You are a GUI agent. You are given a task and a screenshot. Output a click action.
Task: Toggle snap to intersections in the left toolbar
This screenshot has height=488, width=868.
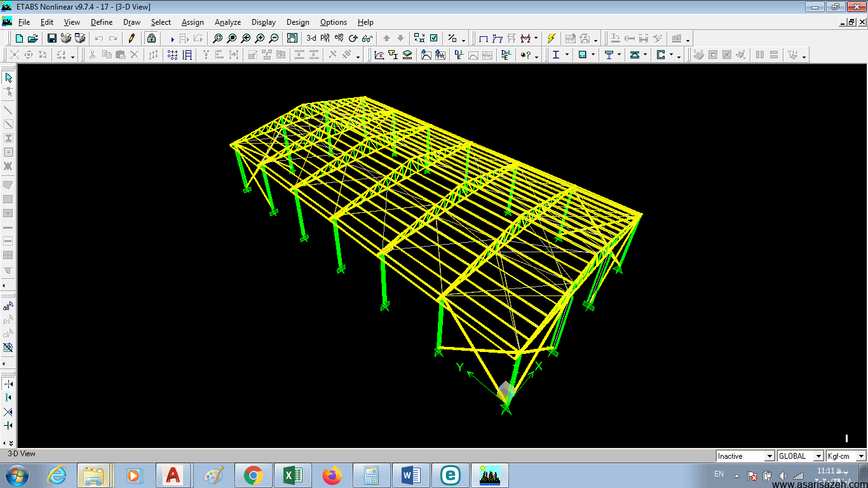coord(8,412)
